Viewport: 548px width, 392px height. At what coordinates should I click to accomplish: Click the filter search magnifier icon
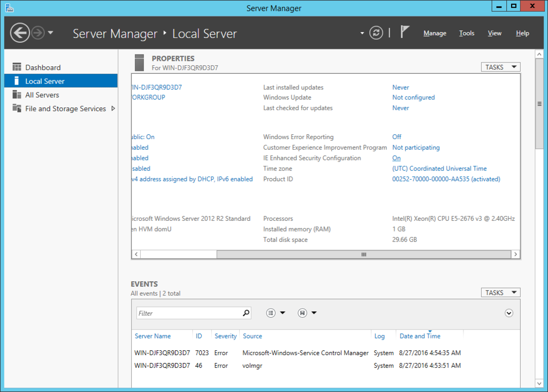pyautogui.click(x=246, y=313)
